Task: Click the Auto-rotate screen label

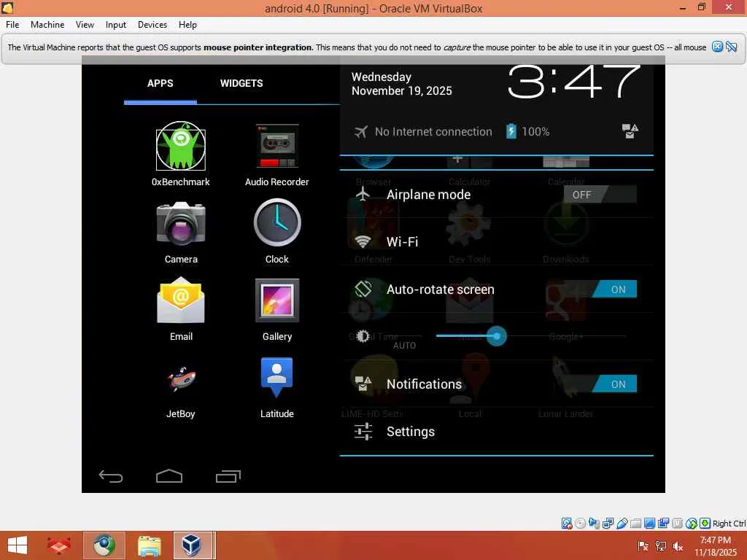Action: pos(440,289)
